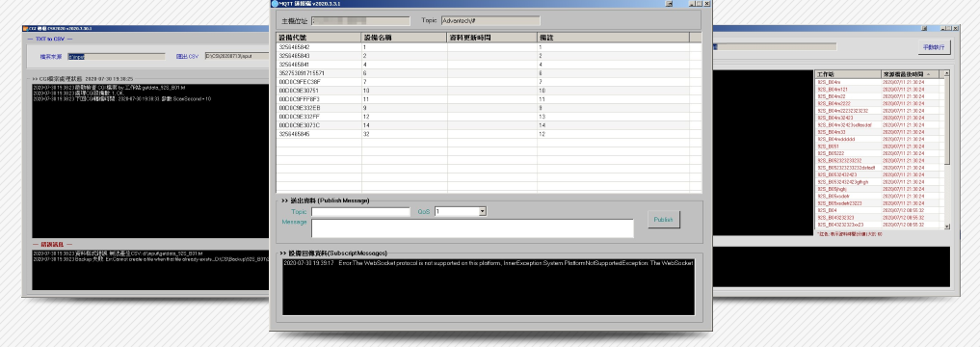Click the 資料更新時間 column header
Viewport: 980px width, 347px height.
(491, 38)
